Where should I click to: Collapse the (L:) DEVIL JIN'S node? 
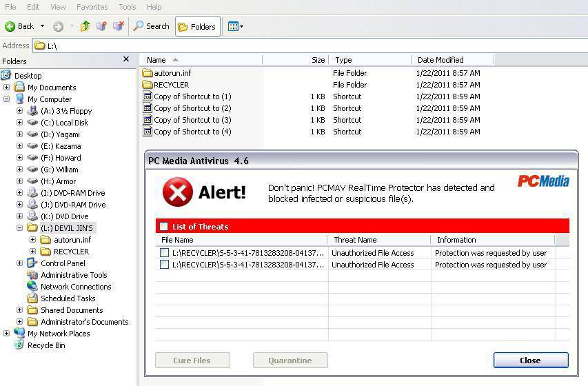click(19, 227)
